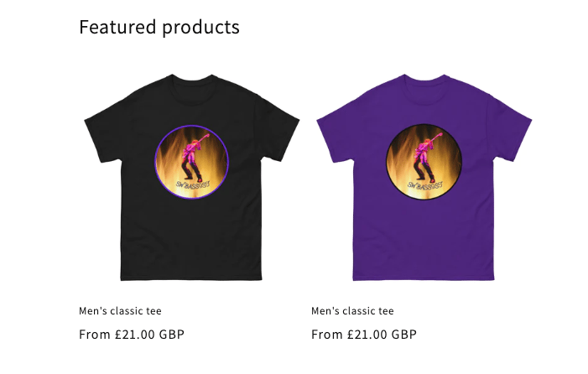Open the black t-shirt product image

pyautogui.click(x=191, y=177)
